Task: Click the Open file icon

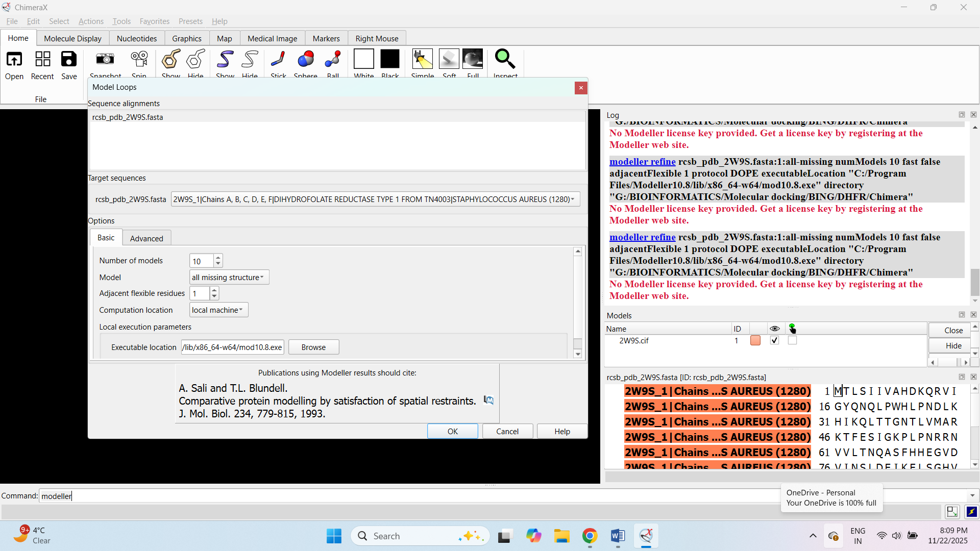Action: pos(14,60)
